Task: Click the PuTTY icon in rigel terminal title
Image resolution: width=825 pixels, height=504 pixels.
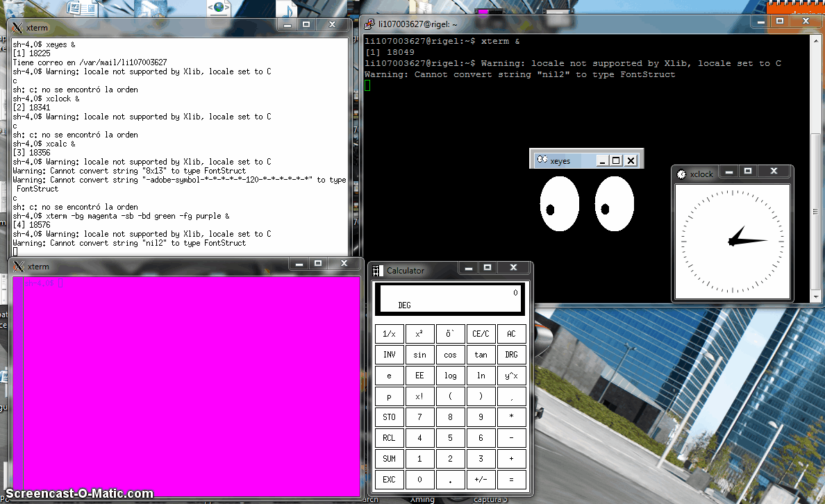Action: pos(369,24)
